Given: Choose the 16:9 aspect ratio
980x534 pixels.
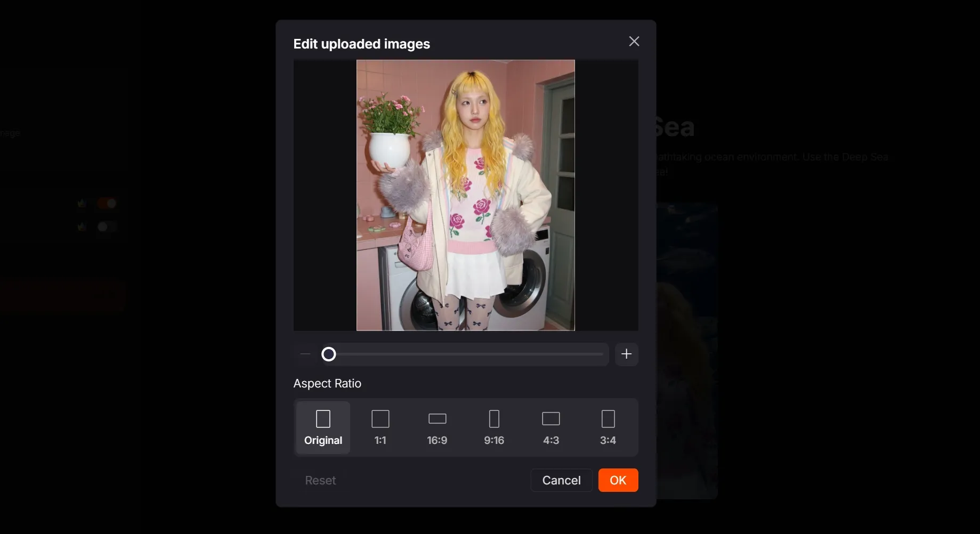Looking at the screenshot, I should (437, 427).
